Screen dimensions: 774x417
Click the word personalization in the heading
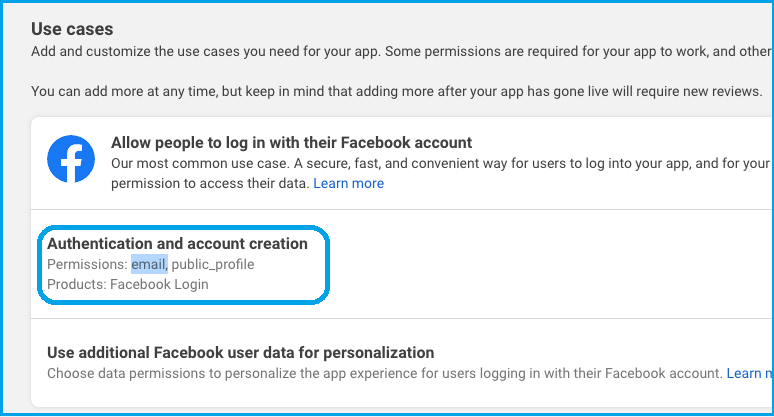379,353
